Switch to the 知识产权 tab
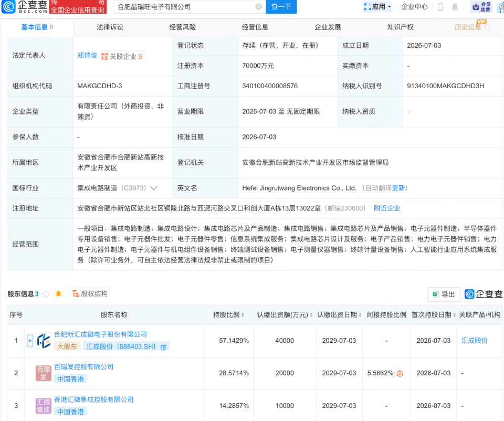This screenshot has width=504, height=421. tap(401, 27)
